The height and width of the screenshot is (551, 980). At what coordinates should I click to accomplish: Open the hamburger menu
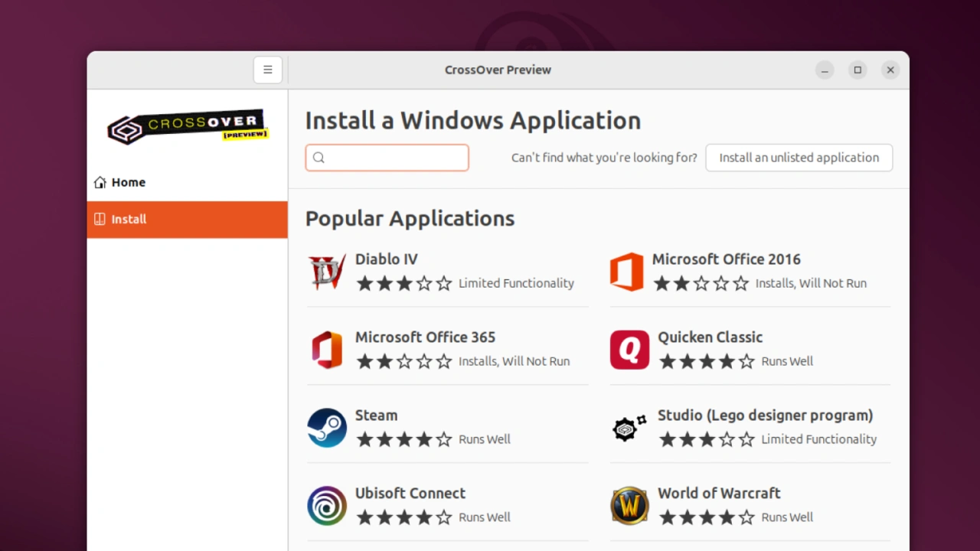click(267, 70)
